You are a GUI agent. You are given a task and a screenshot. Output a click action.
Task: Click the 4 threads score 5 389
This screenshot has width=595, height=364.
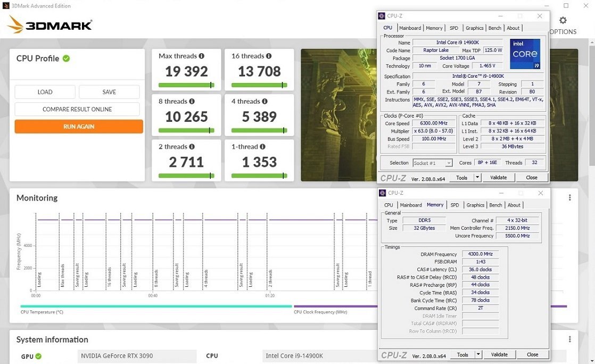(x=259, y=117)
